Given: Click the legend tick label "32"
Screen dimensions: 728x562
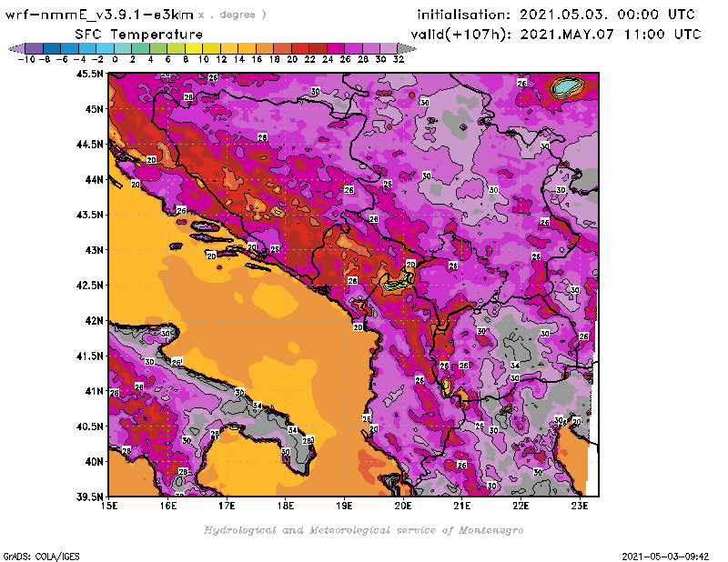Looking at the screenshot, I should coord(399,59).
